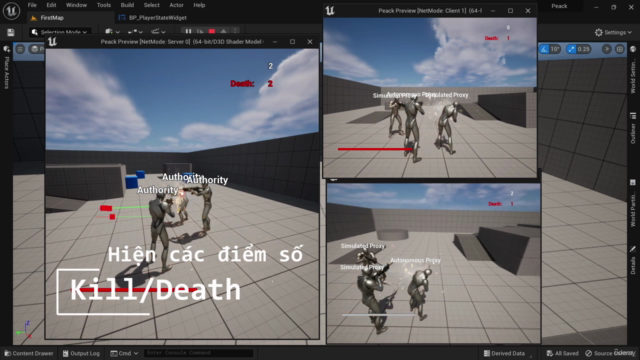
Task: Open World Settings side tab
Action: pos(633,69)
